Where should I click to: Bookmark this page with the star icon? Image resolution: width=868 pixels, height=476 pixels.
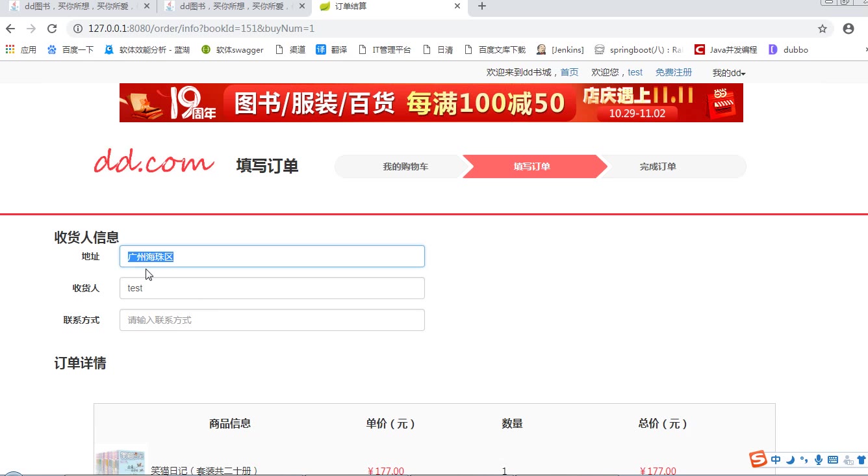[823, 29]
